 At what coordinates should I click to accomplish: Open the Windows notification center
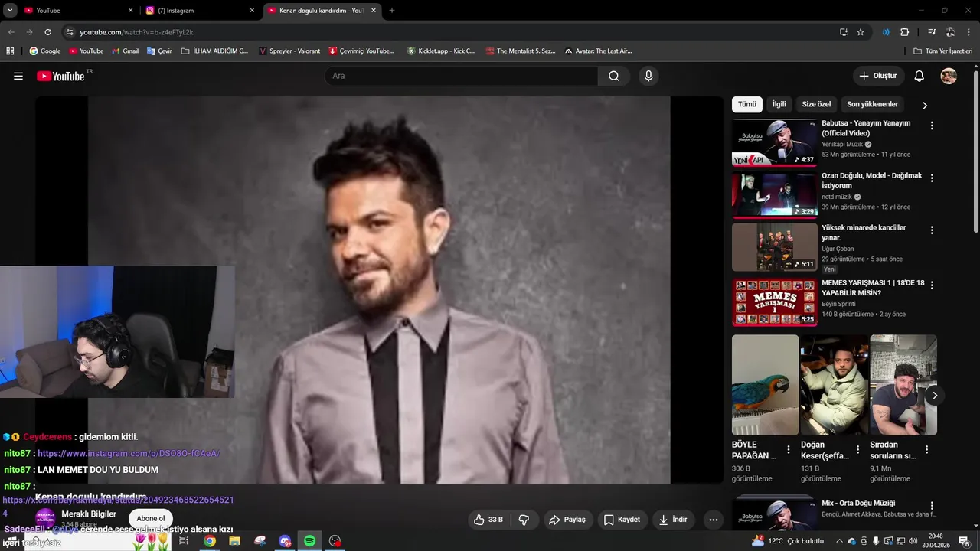[964, 541]
